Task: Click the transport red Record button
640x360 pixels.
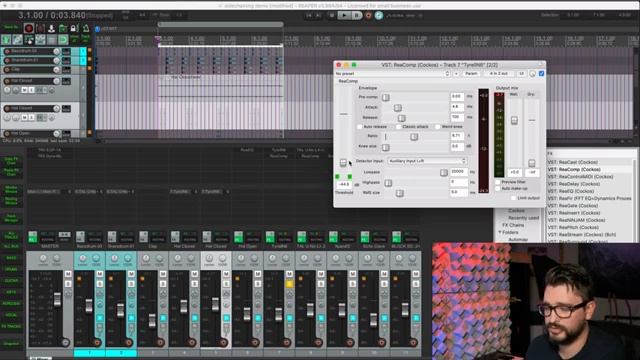Action: point(369,15)
